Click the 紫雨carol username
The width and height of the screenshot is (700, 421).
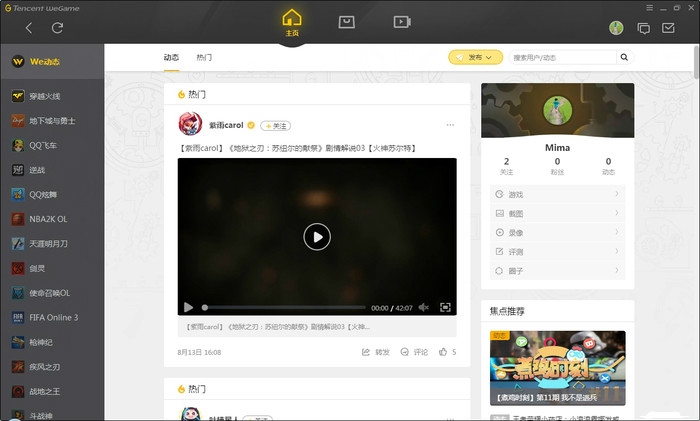pyautogui.click(x=226, y=125)
